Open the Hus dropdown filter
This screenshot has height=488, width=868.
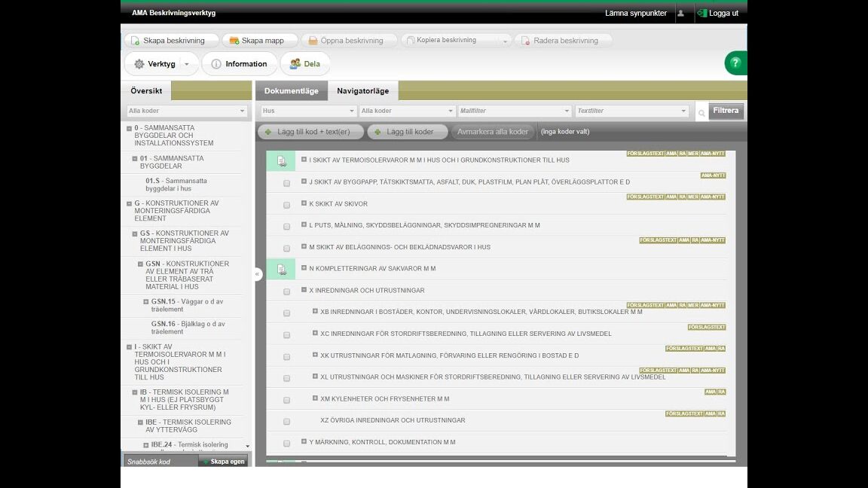(308, 111)
